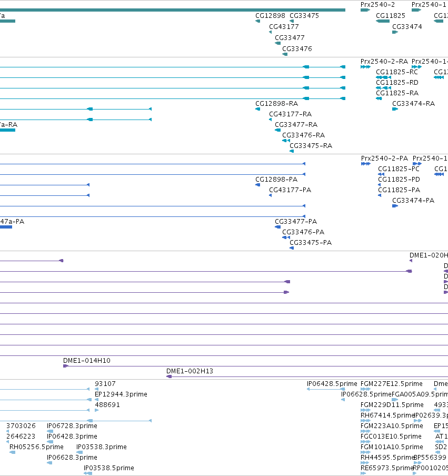The width and height of the screenshot is (448, 476).
Task: Select the CG33475-RA transcript label
Action: coord(311,146)
